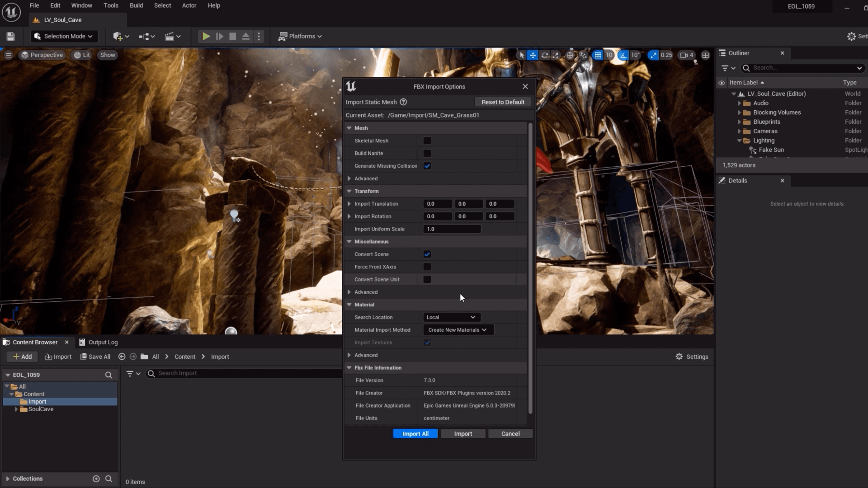The image size is (868, 488).
Task: Click the Import Uniform Scale field
Action: [452, 229]
